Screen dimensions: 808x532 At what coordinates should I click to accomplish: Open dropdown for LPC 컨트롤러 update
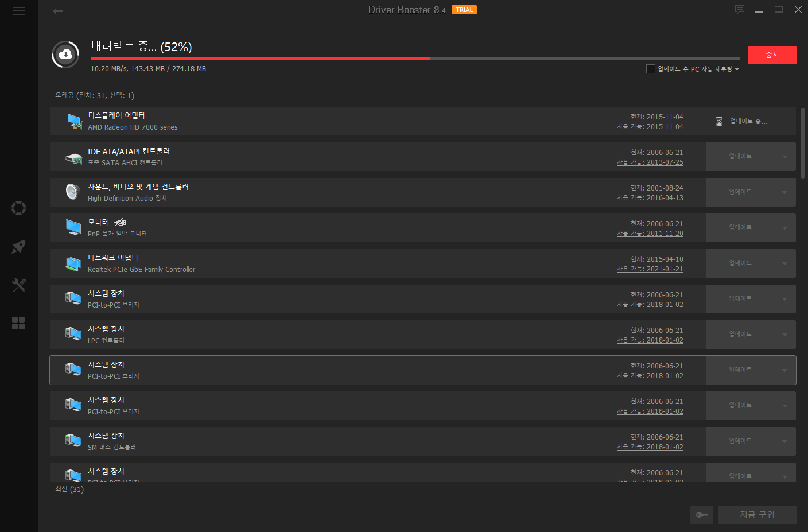click(x=784, y=335)
